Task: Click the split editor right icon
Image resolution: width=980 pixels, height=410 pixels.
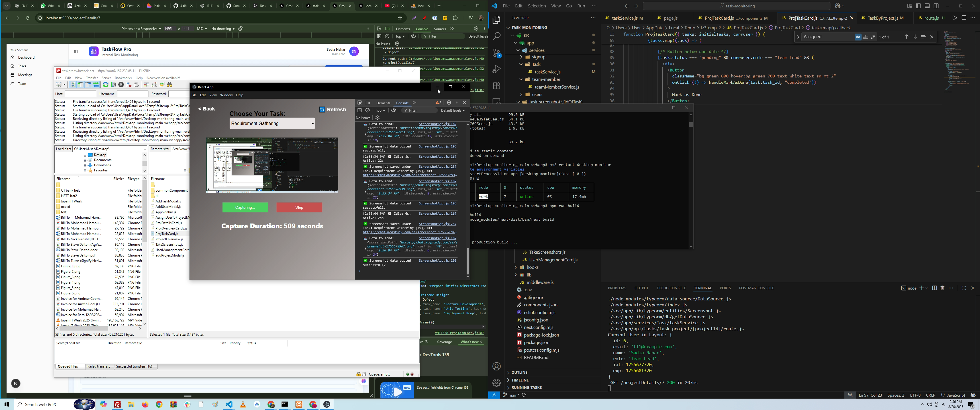Action: (964, 18)
